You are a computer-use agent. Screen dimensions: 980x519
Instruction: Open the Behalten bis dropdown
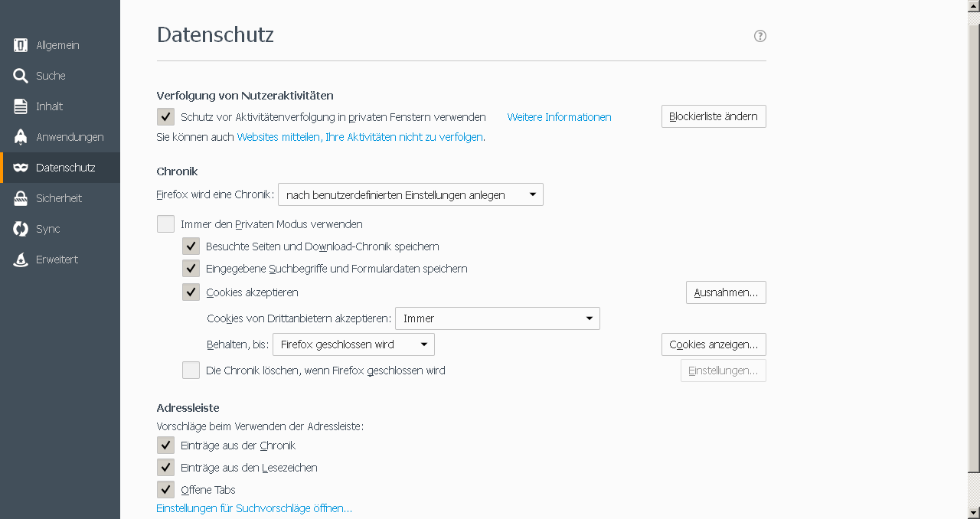[x=354, y=344]
